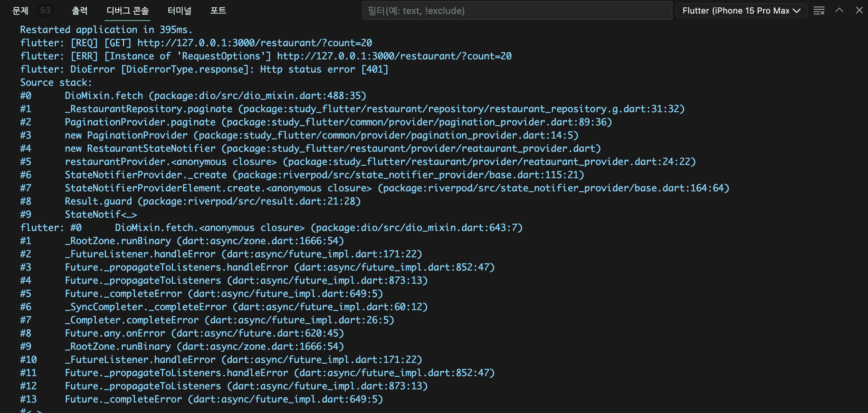The image size is (868, 413).
Task: Click the [ERR] RequestOptions log line
Action: (266, 56)
